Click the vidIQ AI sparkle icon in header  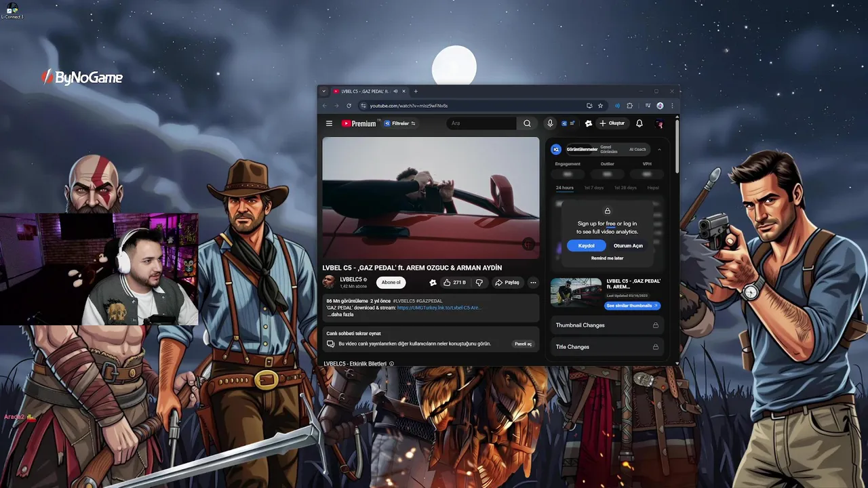coord(589,123)
